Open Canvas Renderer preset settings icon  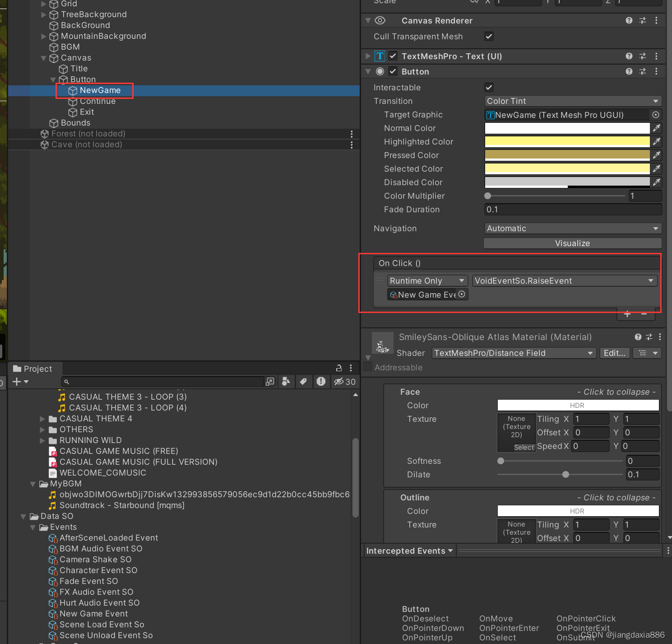(643, 20)
